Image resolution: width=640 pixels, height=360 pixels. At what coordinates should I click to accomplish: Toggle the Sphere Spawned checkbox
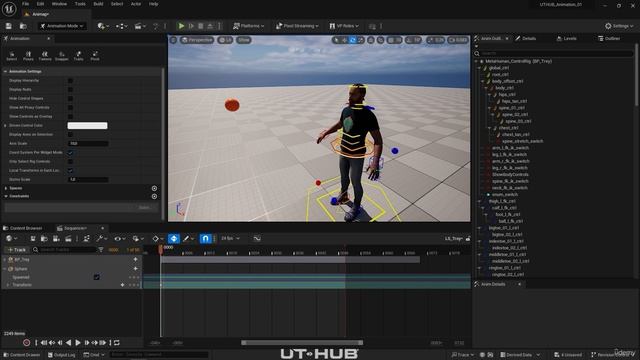coord(96,277)
